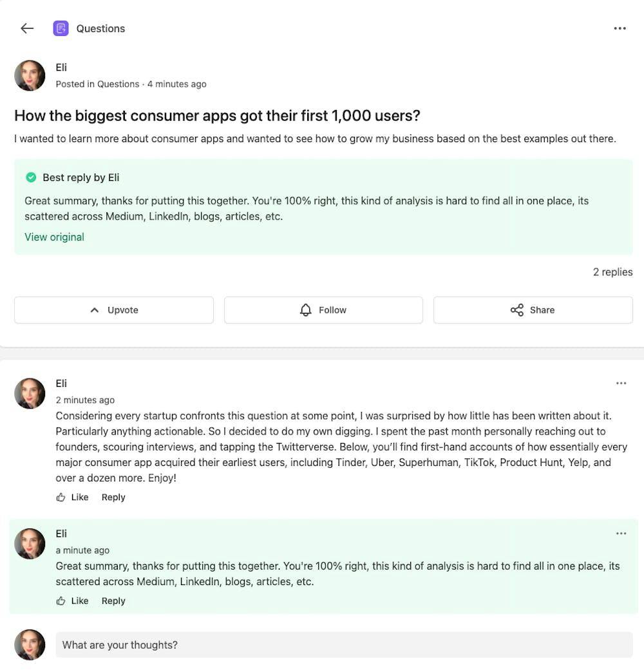
Task: Open options menu on the best reply comment
Action: coord(621,533)
